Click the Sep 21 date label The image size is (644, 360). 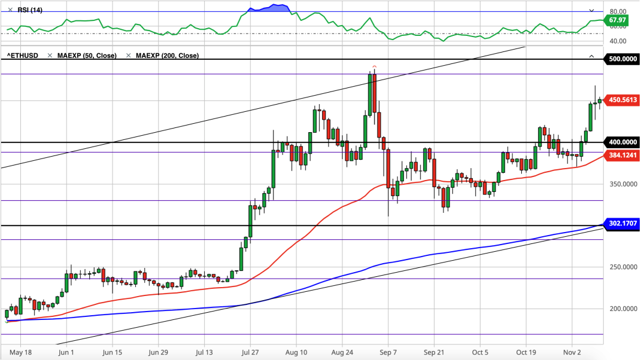click(x=434, y=352)
